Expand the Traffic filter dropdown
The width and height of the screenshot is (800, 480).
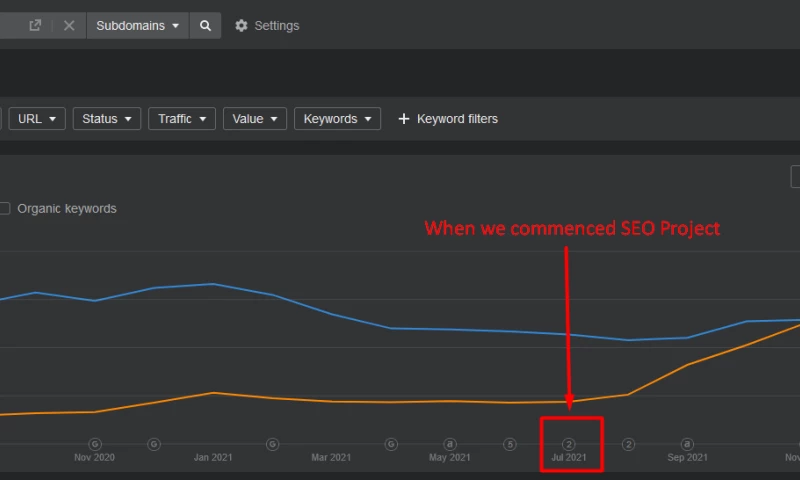pyautogui.click(x=182, y=119)
